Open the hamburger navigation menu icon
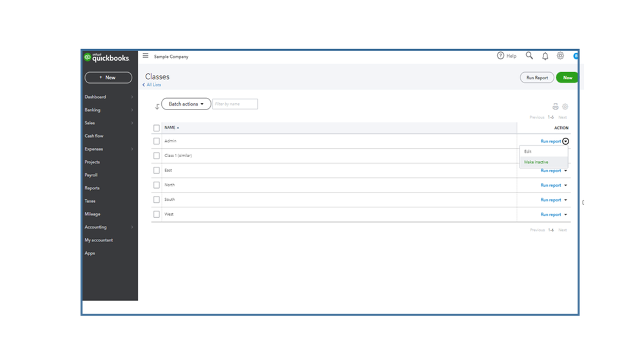Viewport: 644px width, 362px height. (x=146, y=56)
